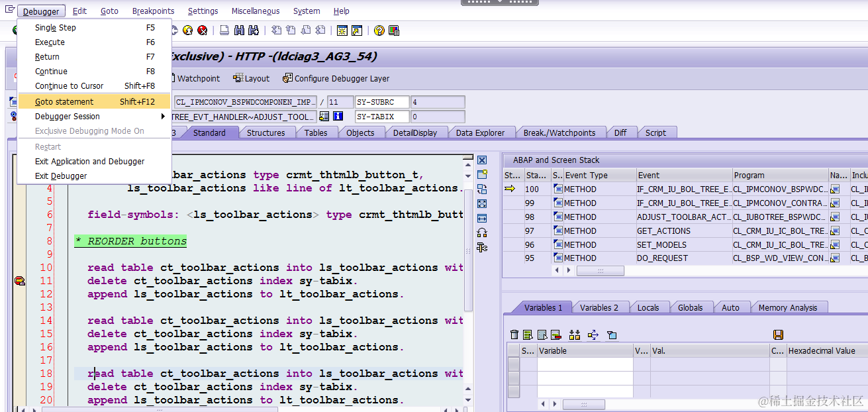Viewport: 868px width, 412px height.
Task: Click the Find Next binoculars-plus icon
Action: point(254,30)
